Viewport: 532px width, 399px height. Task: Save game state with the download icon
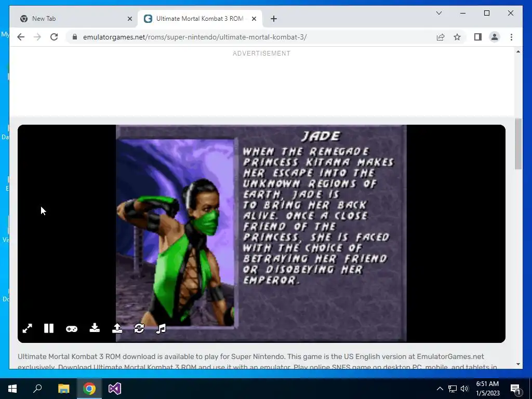click(x=95, y=328)
